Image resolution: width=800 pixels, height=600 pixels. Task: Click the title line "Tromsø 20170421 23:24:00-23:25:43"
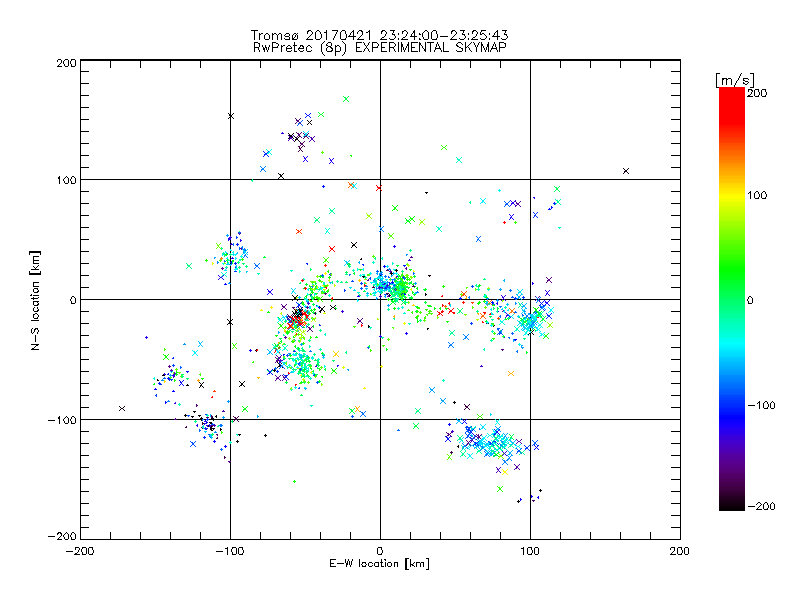[379, 35]
